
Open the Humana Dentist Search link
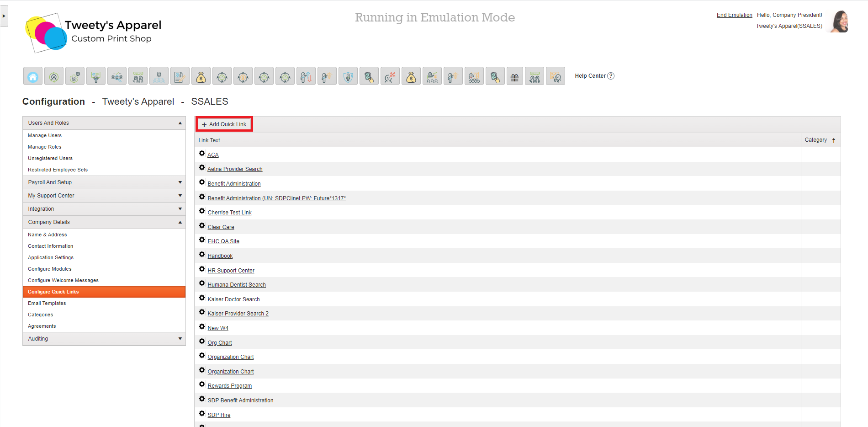pyautogui.click(x=237, y=285)
